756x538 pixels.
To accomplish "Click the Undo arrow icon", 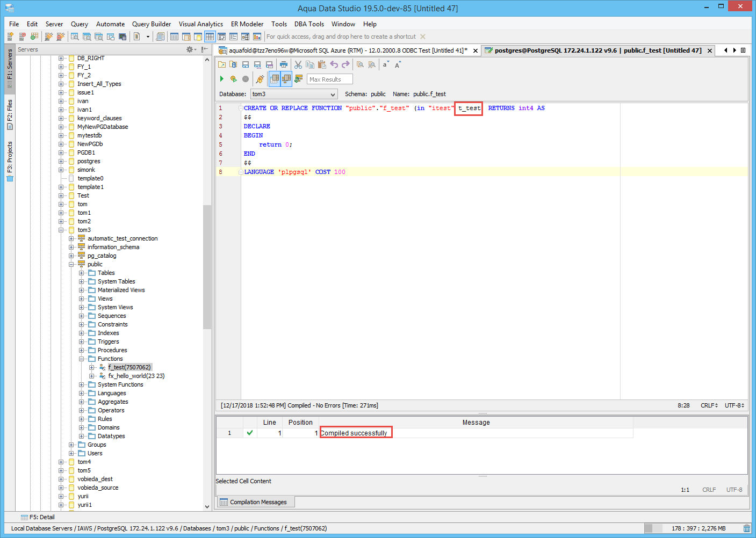I will (x=334, y=64).
